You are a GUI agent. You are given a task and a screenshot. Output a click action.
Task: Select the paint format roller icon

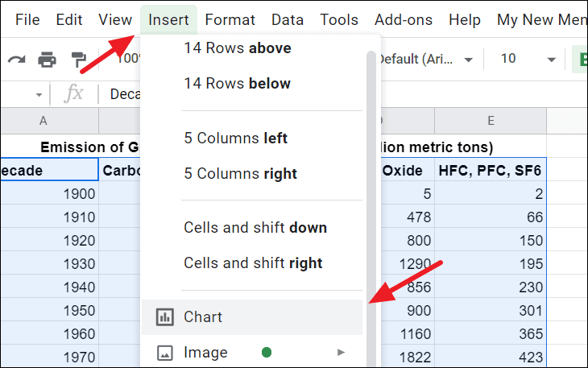coord(79,59)
